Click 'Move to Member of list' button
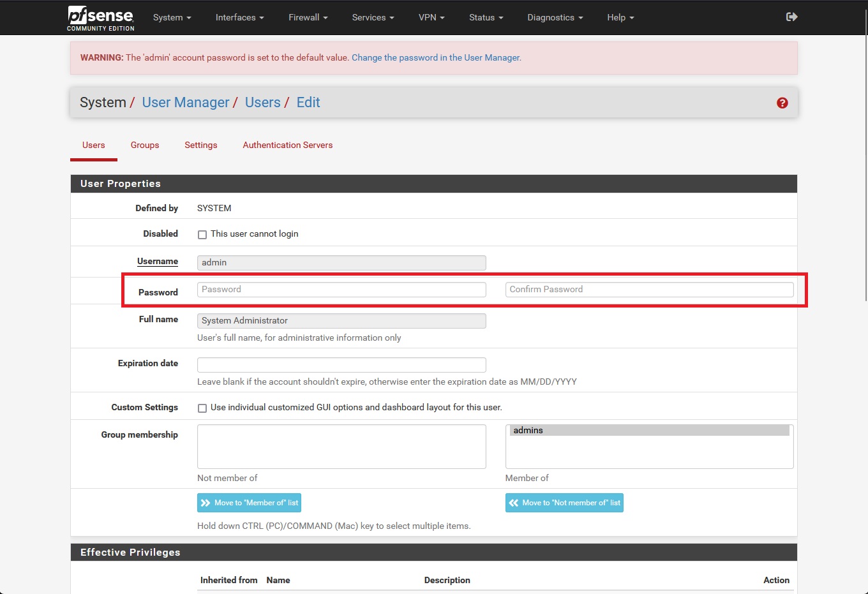This screenshot has height=594, width=868. pos(249,503)
